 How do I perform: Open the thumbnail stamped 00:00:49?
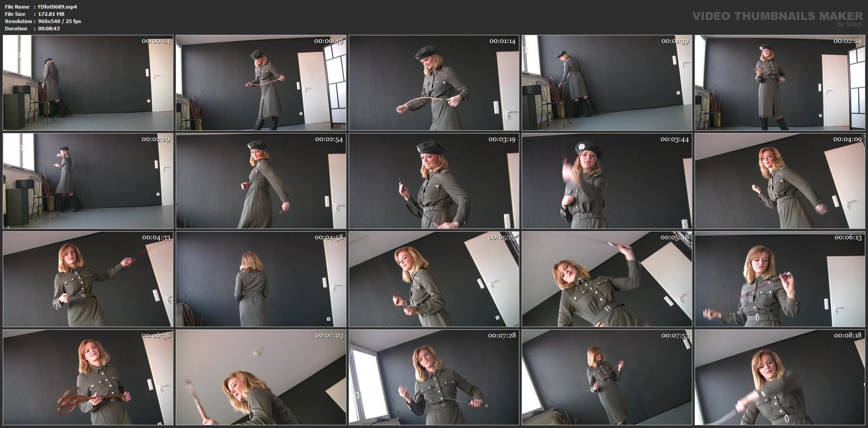click(261, 83)
